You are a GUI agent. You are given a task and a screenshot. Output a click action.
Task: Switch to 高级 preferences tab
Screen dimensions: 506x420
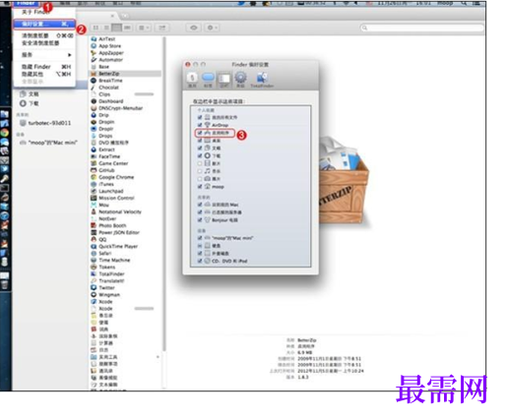[x=240, y=80]
